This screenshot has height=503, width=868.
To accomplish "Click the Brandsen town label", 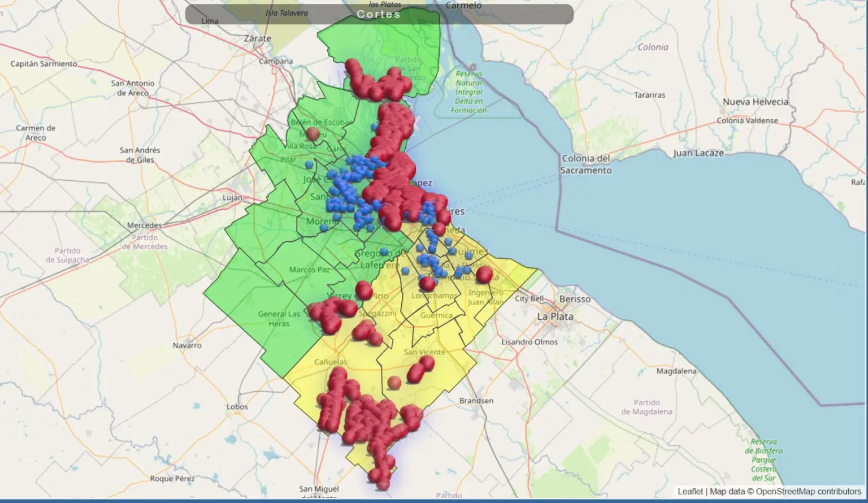I will [476, 401].
